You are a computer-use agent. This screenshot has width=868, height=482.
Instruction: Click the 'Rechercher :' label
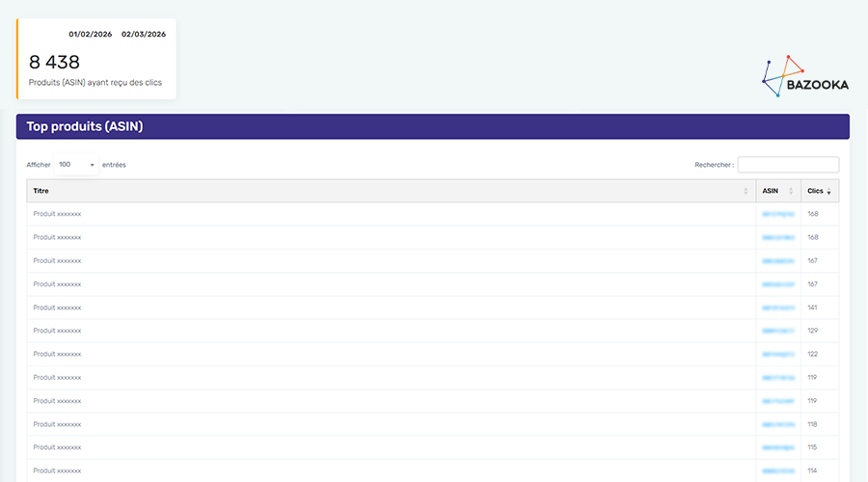point(714,165)
